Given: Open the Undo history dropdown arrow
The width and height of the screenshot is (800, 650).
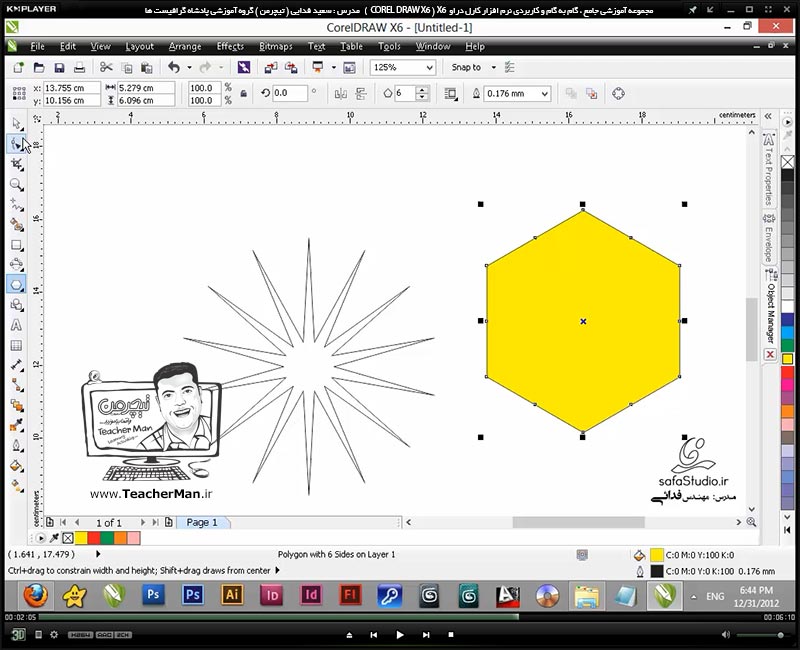Looking at the screenshot, I should [x=189, y=67].
